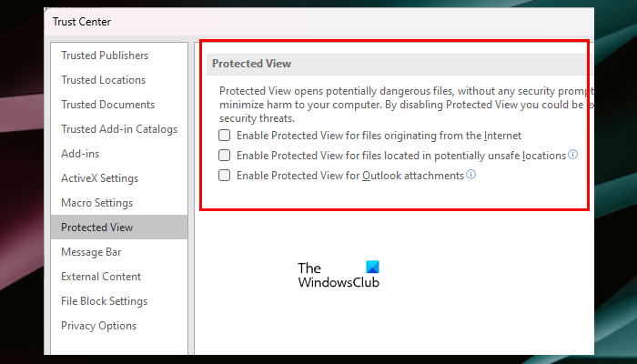Viewport: 637px width, 364px height.
Task: Click info icon beside unsafe locations option
Action: pos(573,155)
